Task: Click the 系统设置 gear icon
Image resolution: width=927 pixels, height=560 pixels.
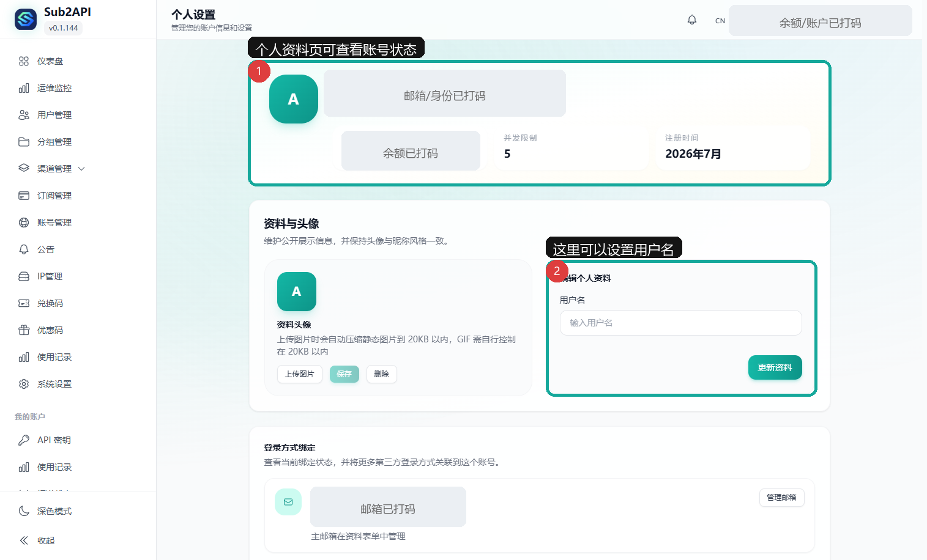Action: [x=24, y=384]
